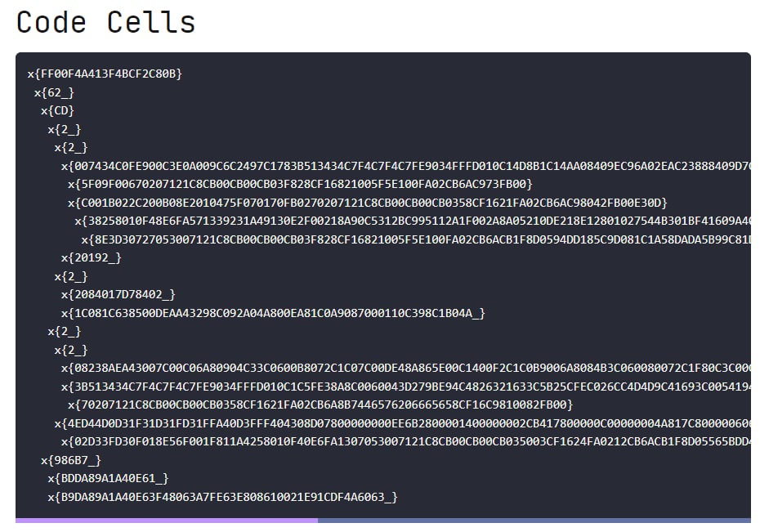This screenshot has width=760, height=532.
Task: Click the cell starting with x{1C081C638500DEAA
Action: 273,313
